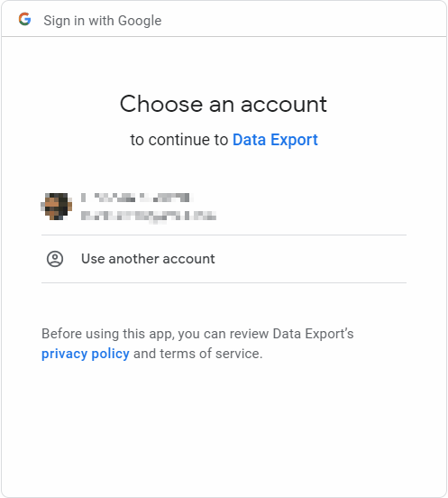This screenshot has width=448, height=498.
Task: Select the blurred account profile picture
Action: click(57, 207)
